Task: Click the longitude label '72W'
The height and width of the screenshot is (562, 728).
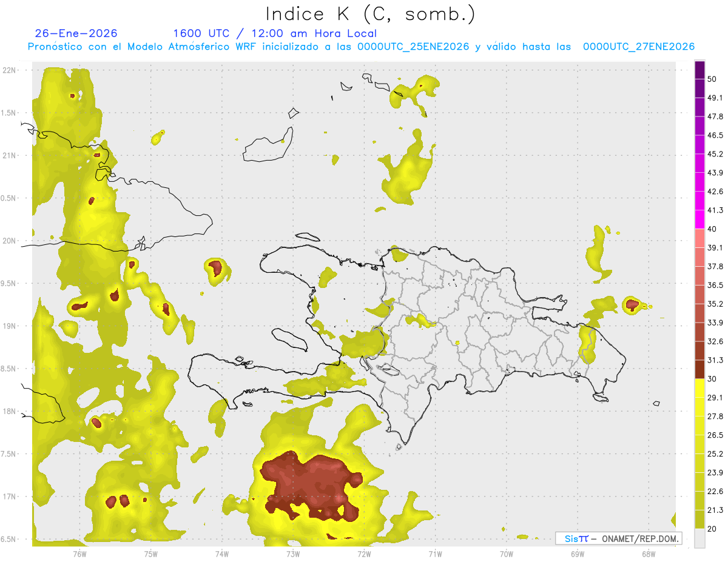Action: click(364, 554)
